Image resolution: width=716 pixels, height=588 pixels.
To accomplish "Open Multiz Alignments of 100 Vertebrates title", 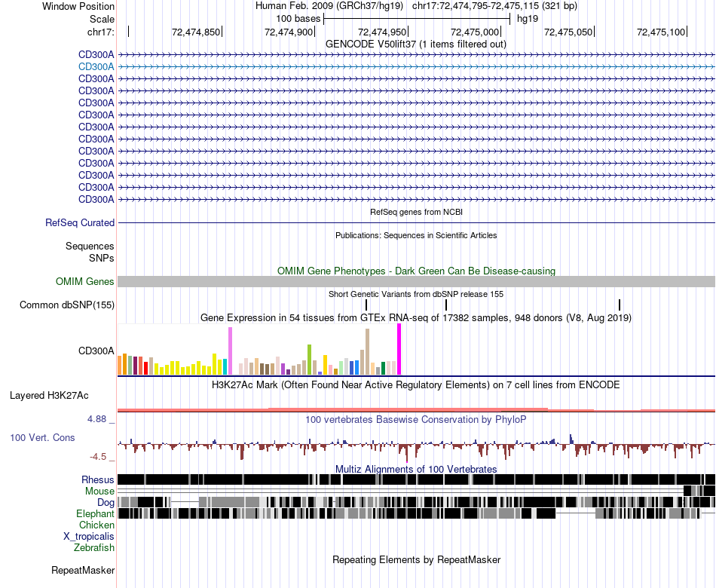I will (416, 469).
